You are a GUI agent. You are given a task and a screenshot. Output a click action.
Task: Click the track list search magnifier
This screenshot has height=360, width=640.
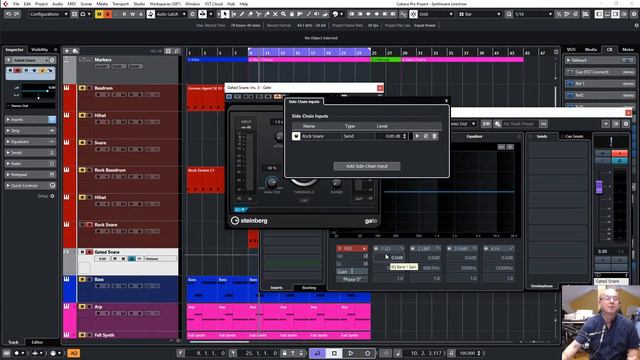(177, 51)
